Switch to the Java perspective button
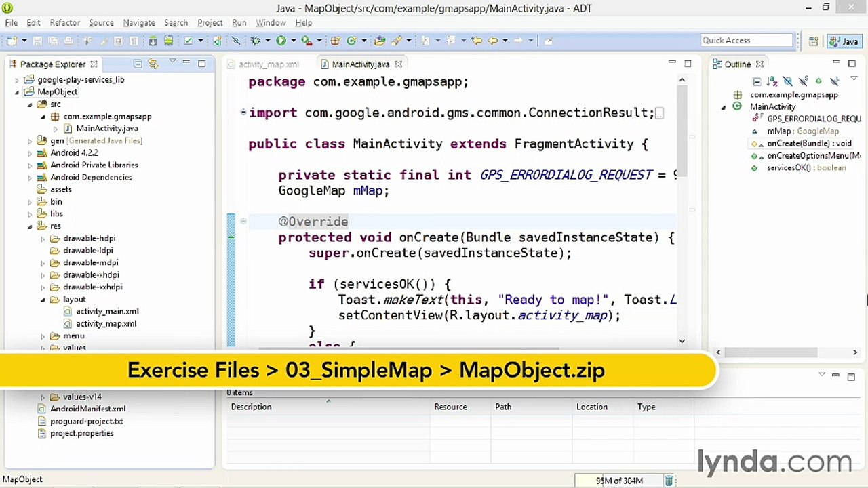Screen dimensions: 868x488 (844, 41)
